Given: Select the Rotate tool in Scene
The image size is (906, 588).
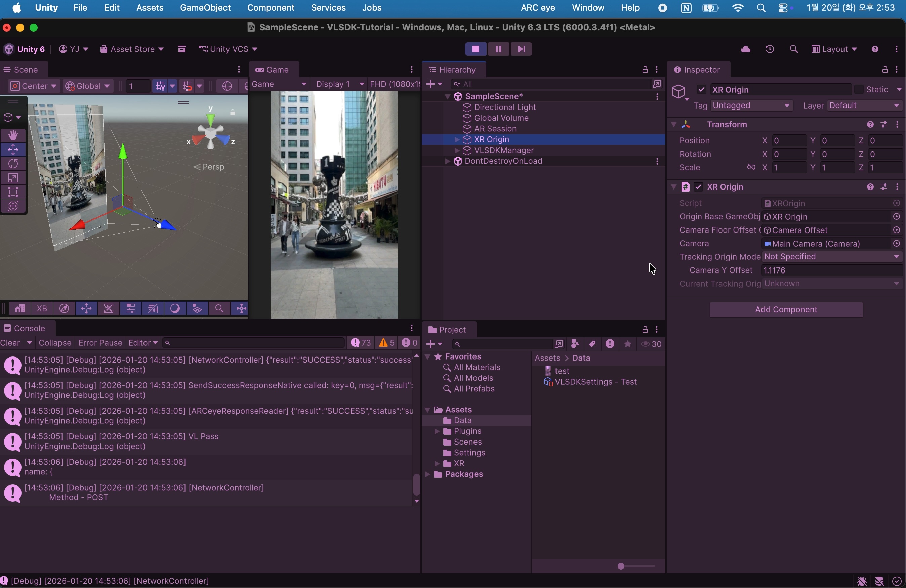Looking at the screenshot, I should point(13,164).
